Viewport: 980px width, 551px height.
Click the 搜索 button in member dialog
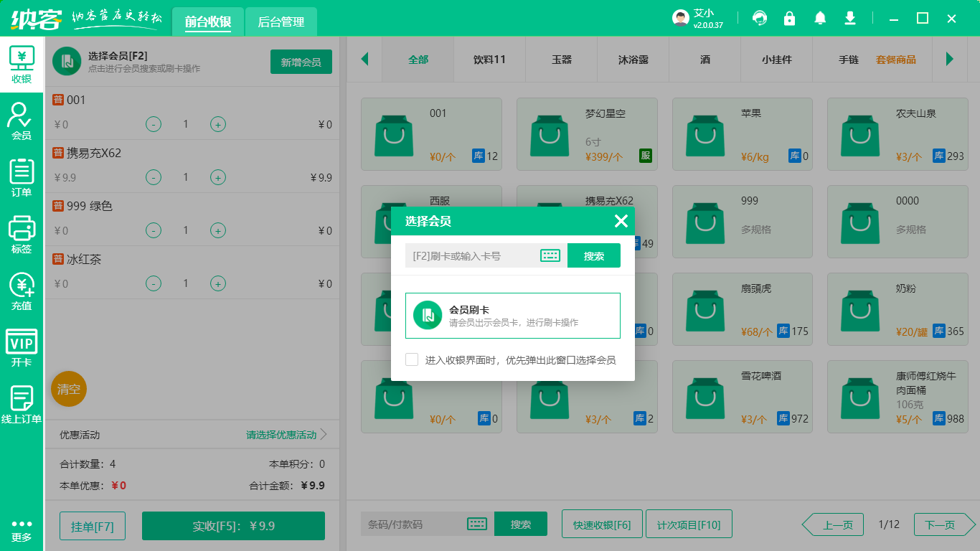click(593, 255)
